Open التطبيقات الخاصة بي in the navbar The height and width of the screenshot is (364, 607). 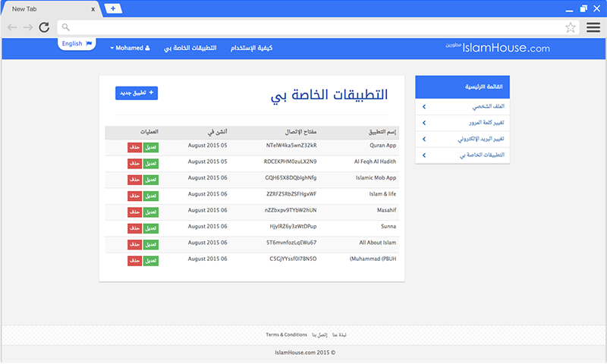pos(190,48)
